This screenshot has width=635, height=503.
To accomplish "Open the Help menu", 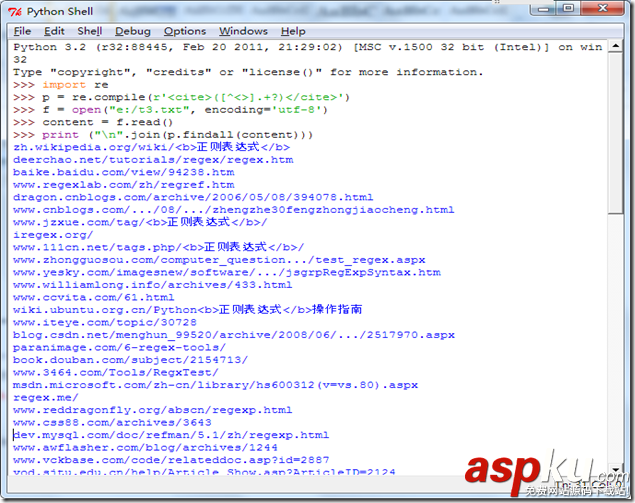I will (x=293, y=31).
